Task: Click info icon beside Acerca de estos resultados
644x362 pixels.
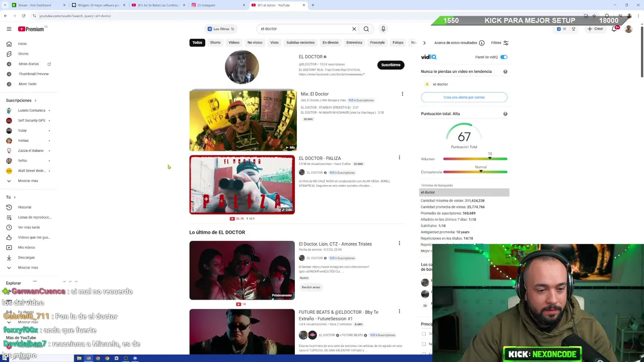Action: click(x=481, y=43)
